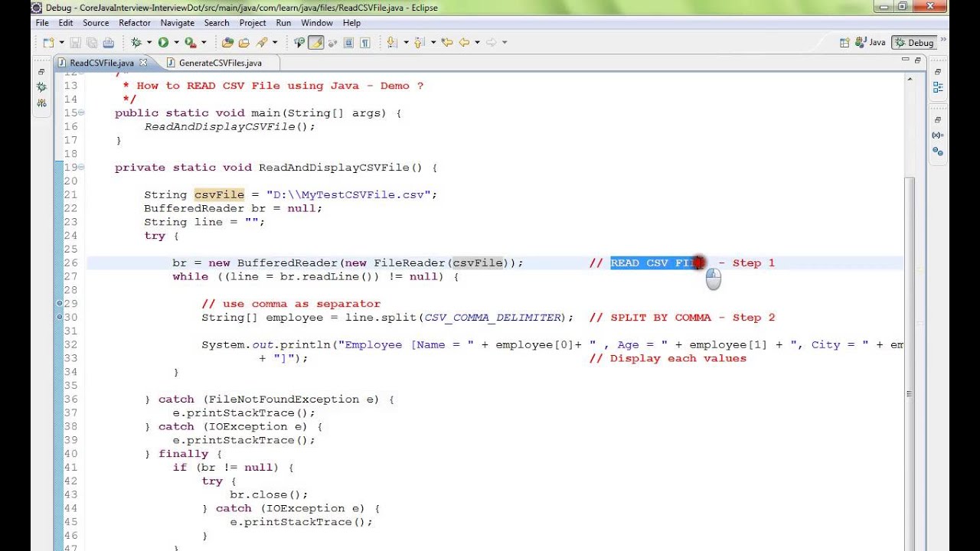The image size is (980, 551).
Task: Open the Source menu
Action: click(x=96, y=23)
